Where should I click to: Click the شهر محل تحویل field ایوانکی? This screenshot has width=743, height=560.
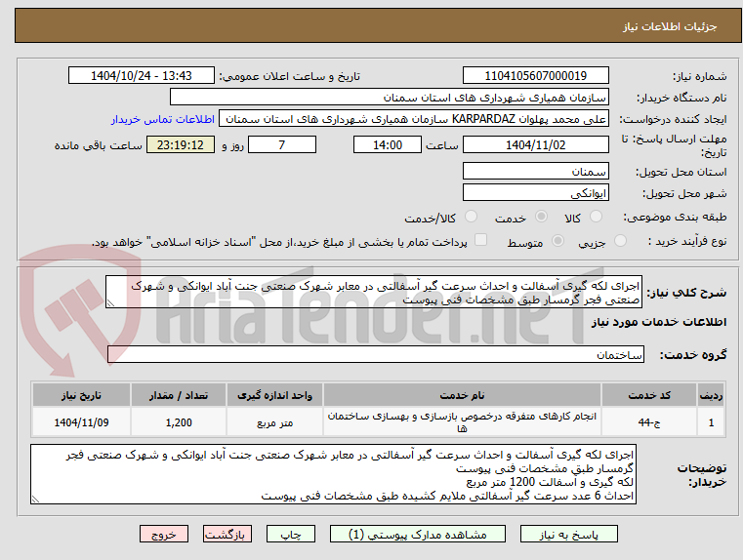tap(535, 192)
